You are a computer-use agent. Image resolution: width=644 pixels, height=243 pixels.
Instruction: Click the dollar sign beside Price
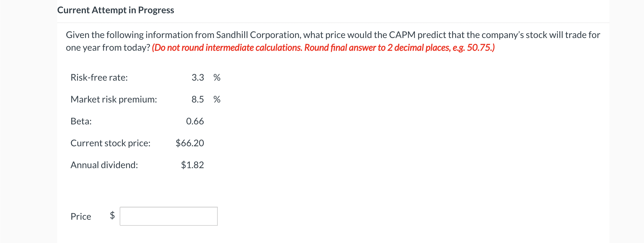(x=112, y=216)
